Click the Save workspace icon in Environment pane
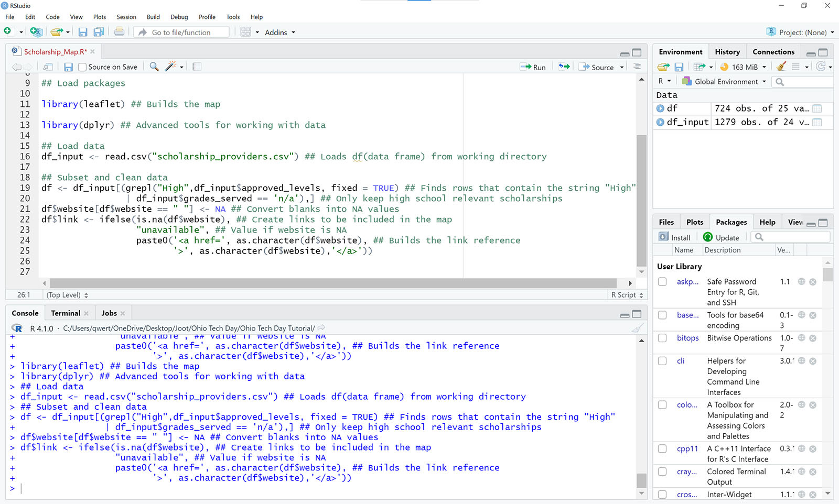Screen dimensions: 839x504 click(679, 67)
